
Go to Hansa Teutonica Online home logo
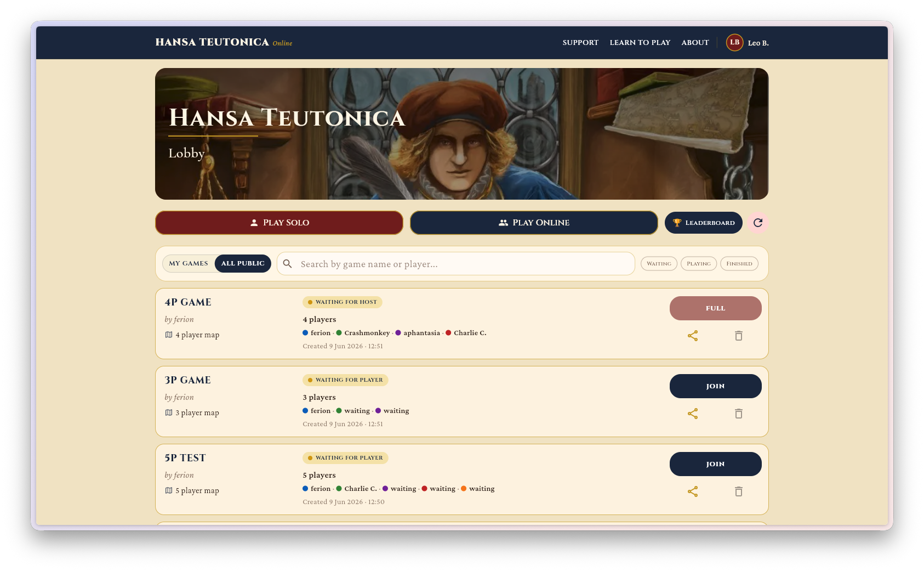pos(224,42)
